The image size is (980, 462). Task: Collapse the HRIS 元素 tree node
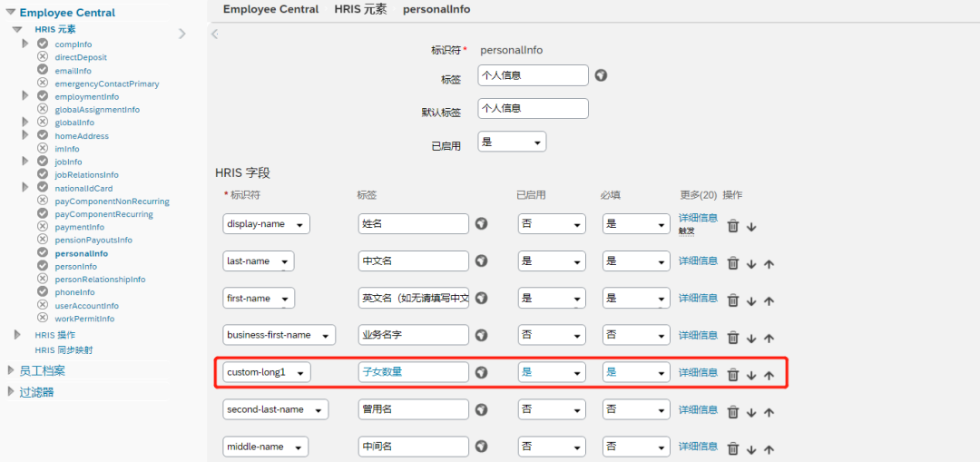point(17,29)
